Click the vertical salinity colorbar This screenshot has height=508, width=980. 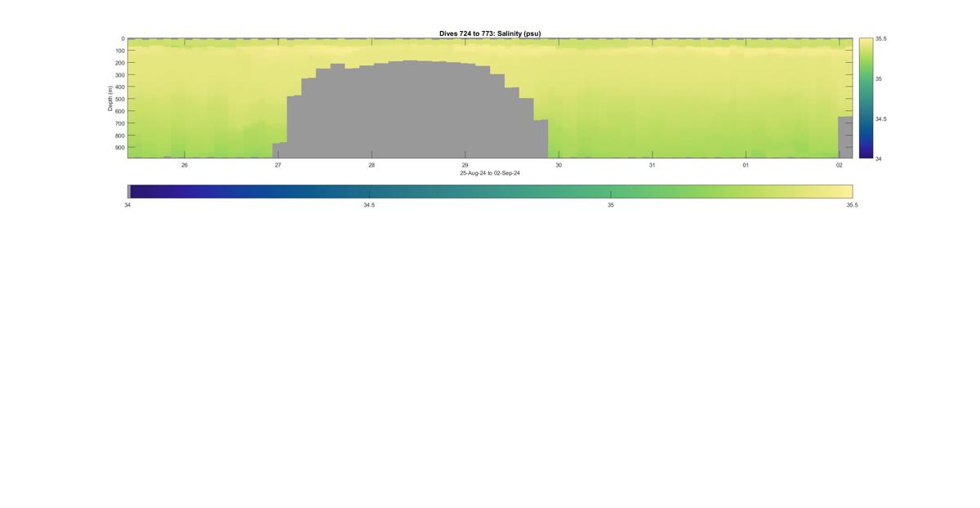point(866,98)
